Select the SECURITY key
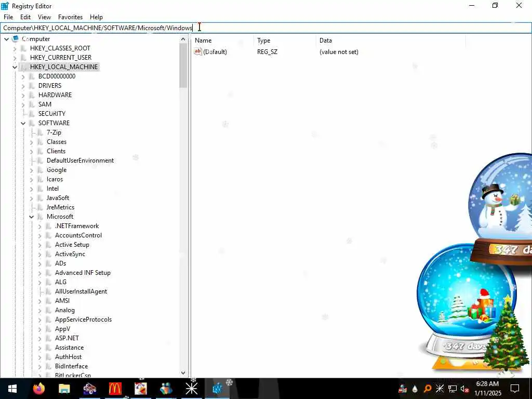Image resolution: width=532 pixels, height=399 pixels. (51, 114)
